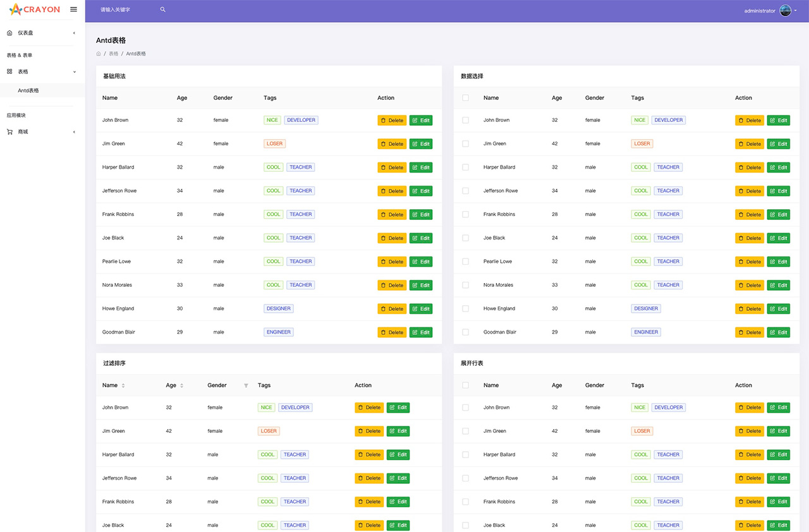The image size is (809, 532).
Task: Tick John Brown's checkbox in 数据选择 table
Action: [466, 120]
